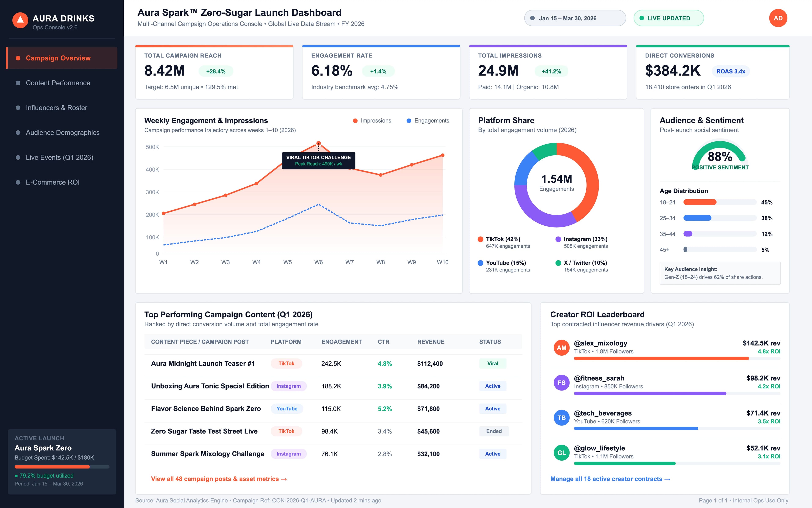Screen dimensions: 812x508
Task: Open Zero Sugar Taste Test Street Live
Action: click(x=333, y=431)
